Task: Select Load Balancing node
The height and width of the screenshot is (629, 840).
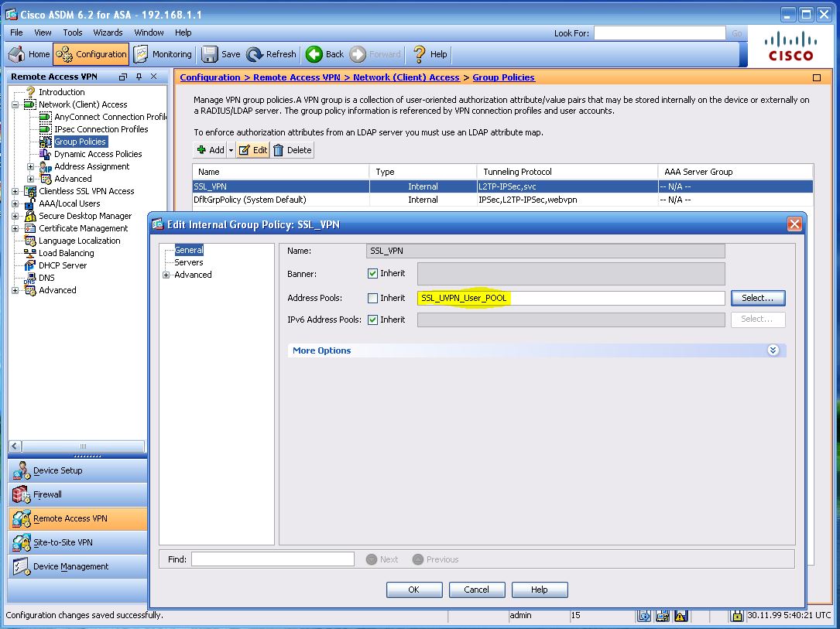Action: click(66, 253)
